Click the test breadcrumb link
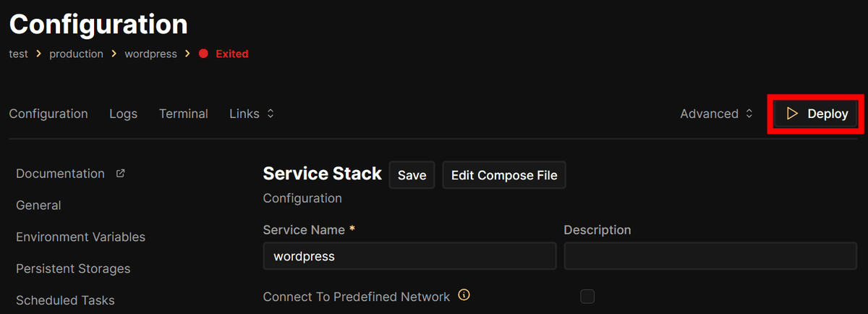Image resolution: width=868 pixels, height=314 pixels. click(x=19, y=54)
